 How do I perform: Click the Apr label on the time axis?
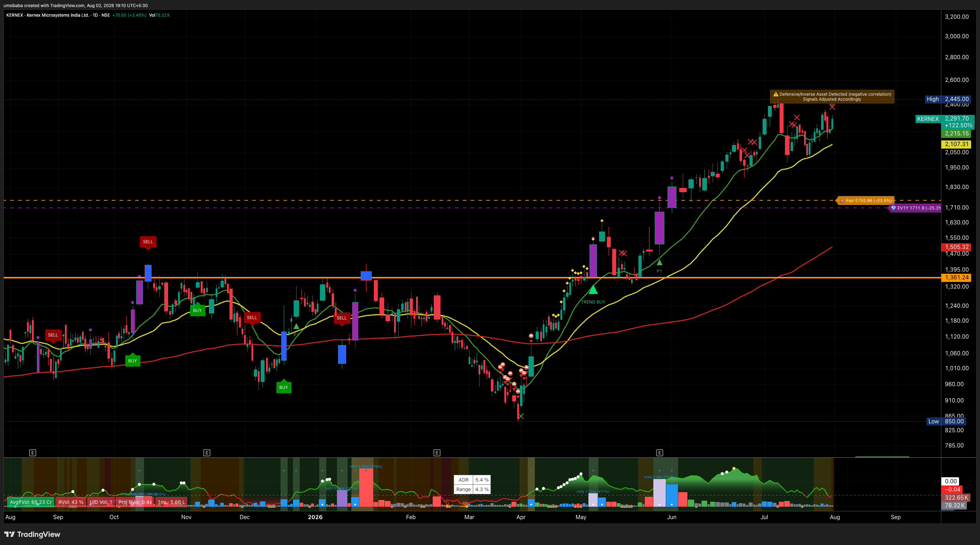pos(521,517)
